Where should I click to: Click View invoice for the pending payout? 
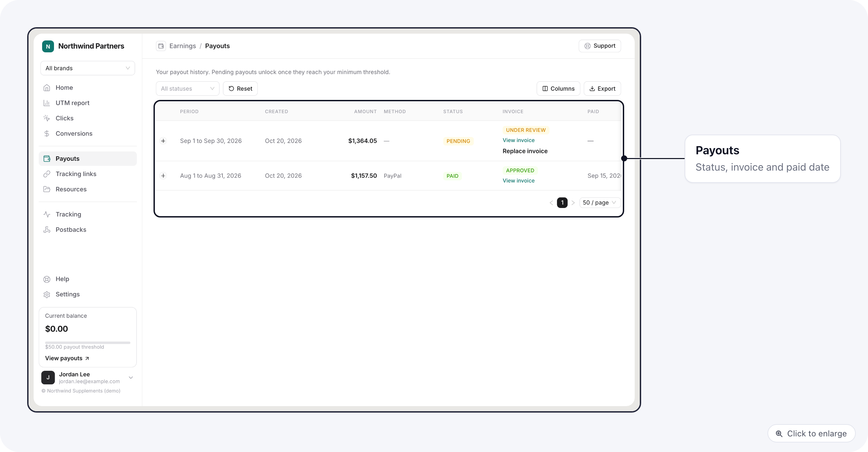(x=519, y=140)
